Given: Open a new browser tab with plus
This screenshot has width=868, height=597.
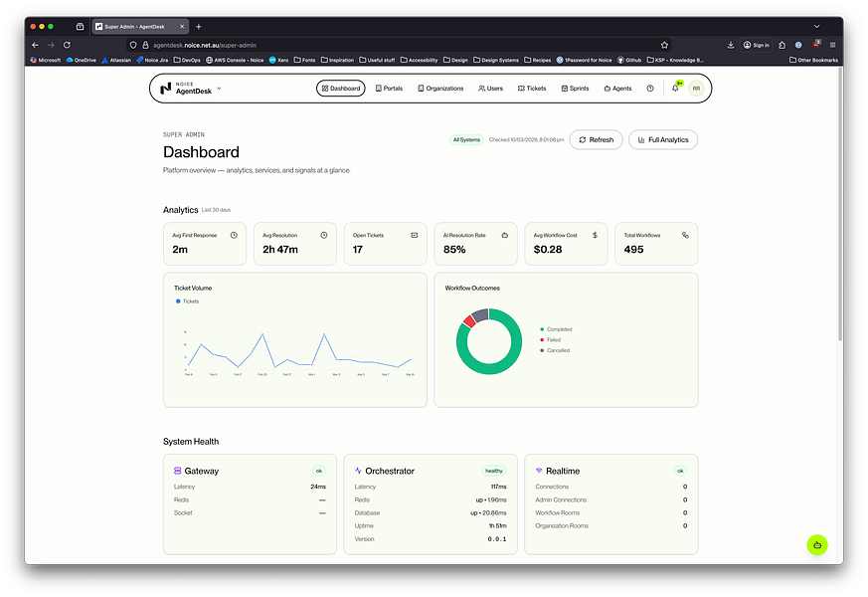Looking at the screenshot, I should point(199,27).
